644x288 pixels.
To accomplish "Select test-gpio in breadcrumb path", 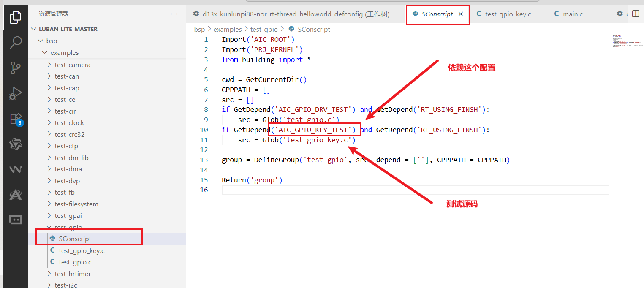I will [x=264, y=29].
